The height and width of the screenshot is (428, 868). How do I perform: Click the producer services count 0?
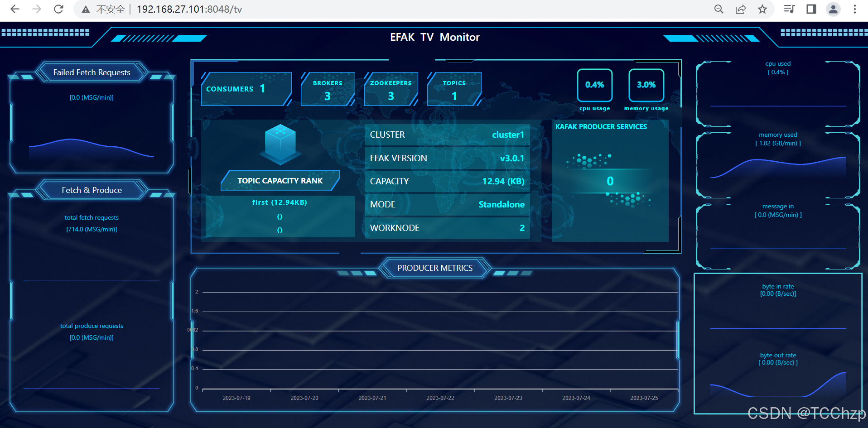(610, 181)
